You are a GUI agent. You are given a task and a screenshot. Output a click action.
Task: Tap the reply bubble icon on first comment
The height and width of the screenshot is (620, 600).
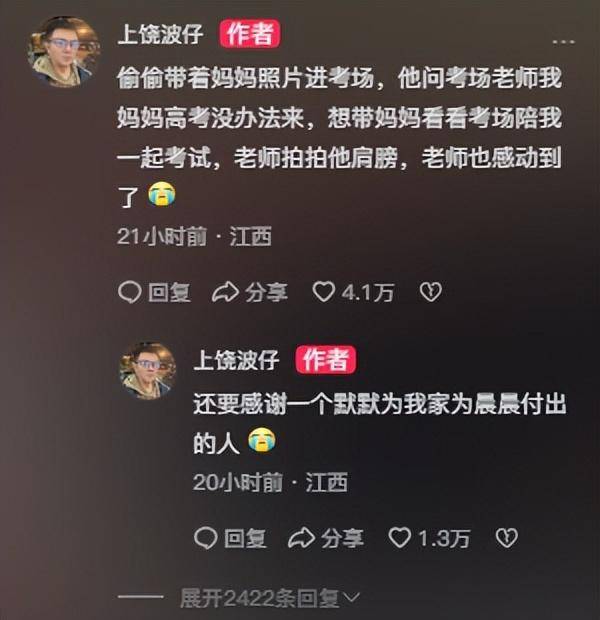click(129, 293)
